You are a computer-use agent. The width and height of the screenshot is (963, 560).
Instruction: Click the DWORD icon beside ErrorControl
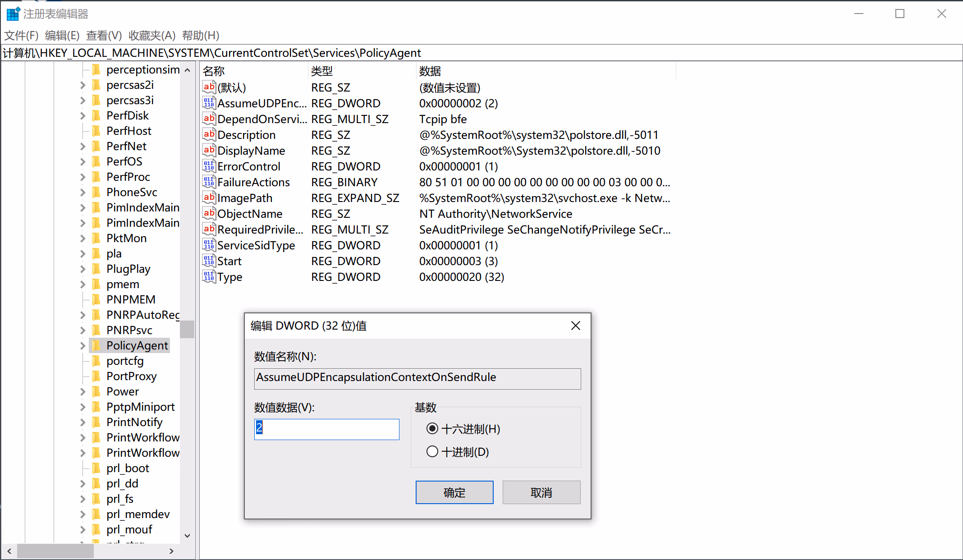(x=209, y=166)
